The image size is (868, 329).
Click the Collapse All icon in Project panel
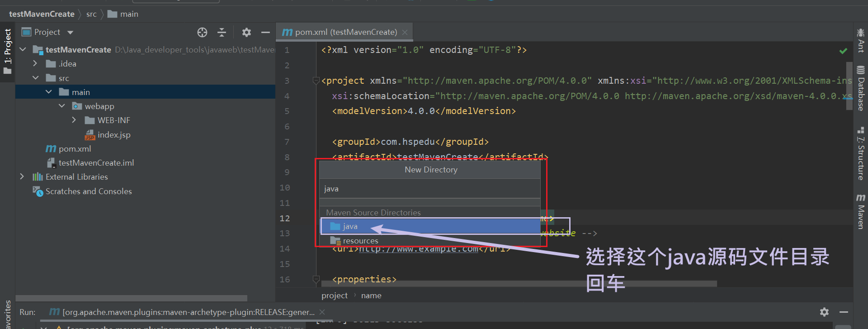pos(222,32)
